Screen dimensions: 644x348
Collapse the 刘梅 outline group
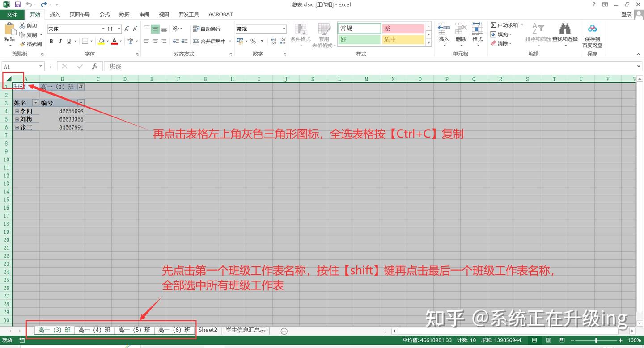(x=16, y=119)
